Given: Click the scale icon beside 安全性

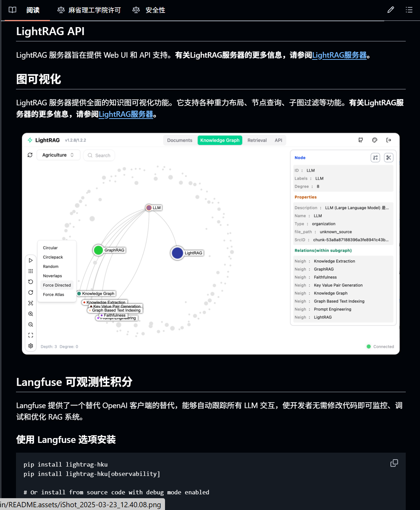Looking at the screenshot, I should 136,10.
